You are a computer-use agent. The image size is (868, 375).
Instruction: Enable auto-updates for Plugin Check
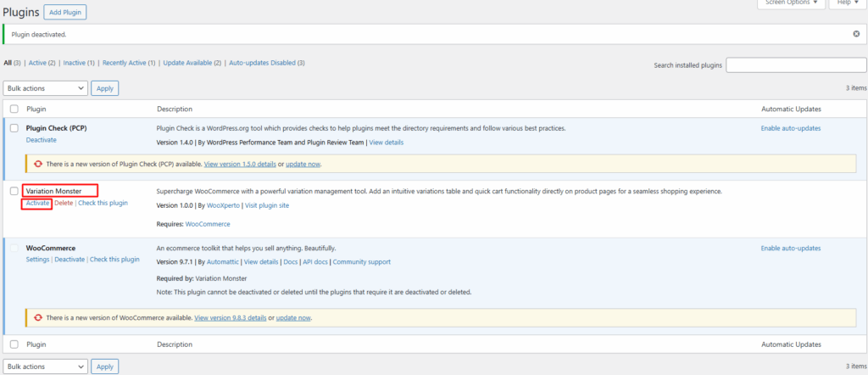pyautogui.click(x=791, y=128)
